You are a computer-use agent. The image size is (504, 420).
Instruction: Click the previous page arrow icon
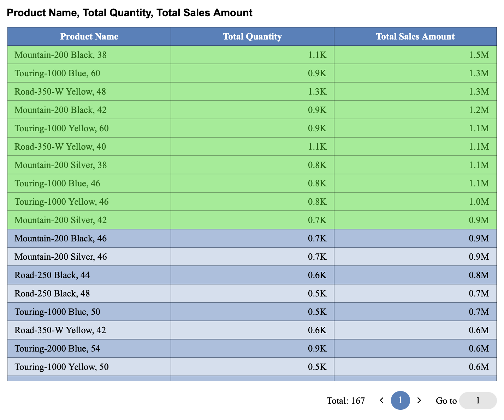pyautogui.click(x=381, y=400)
